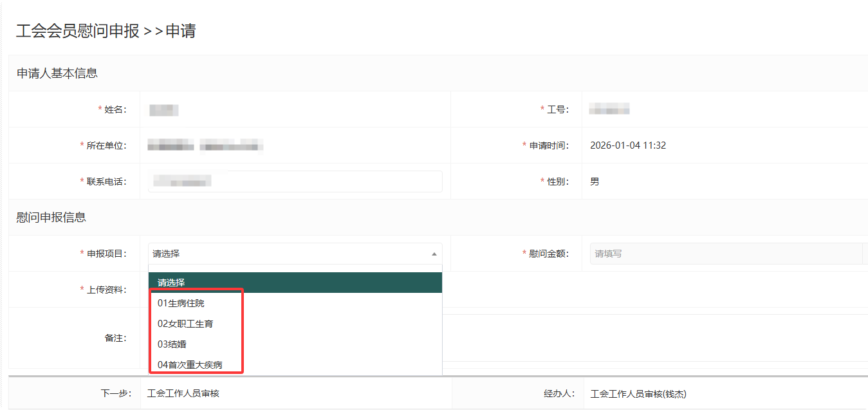Pick 03结婚 in the dropdown list

coord(172,344)
